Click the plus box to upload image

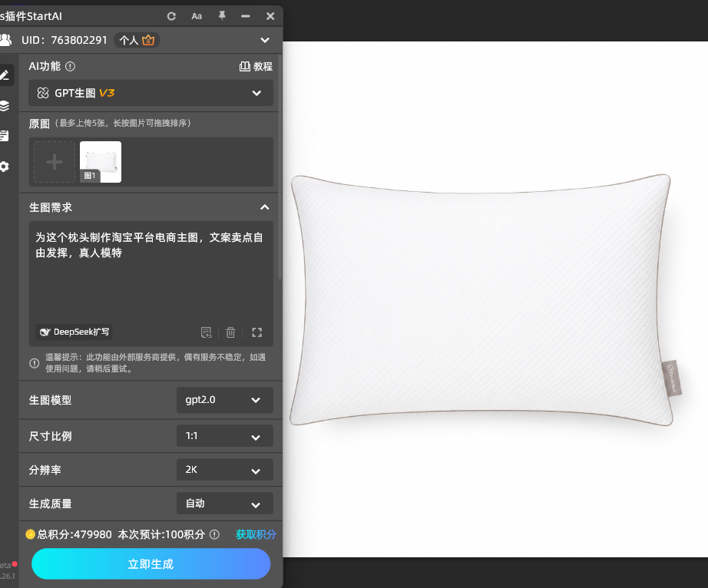(55, 162)
